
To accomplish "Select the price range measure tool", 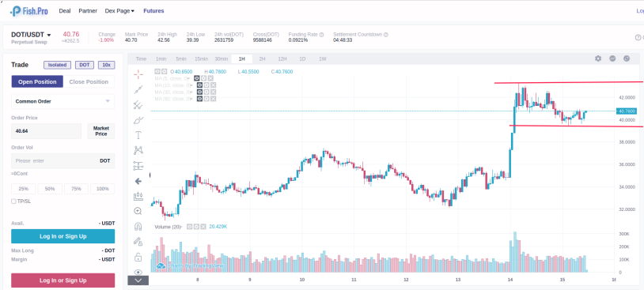I will click(138, 196).
